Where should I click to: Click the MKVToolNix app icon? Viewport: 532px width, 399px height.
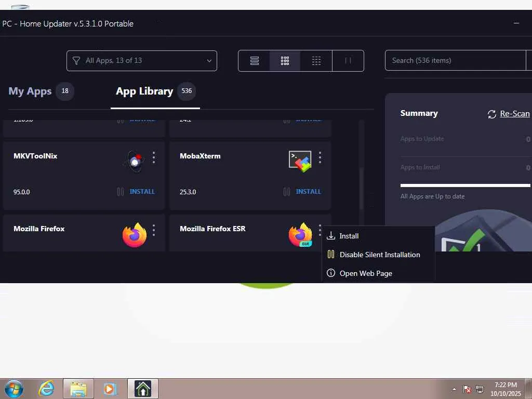coord(135,161)
